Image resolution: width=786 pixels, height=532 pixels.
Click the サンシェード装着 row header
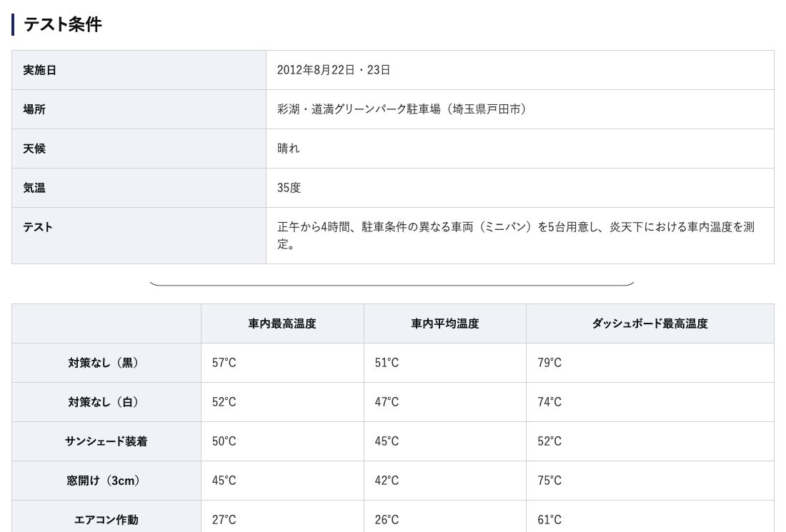coord(106,441)
